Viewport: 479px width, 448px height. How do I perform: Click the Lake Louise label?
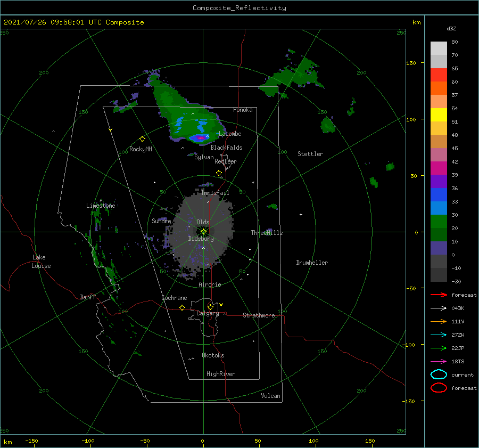click(41, 262)
